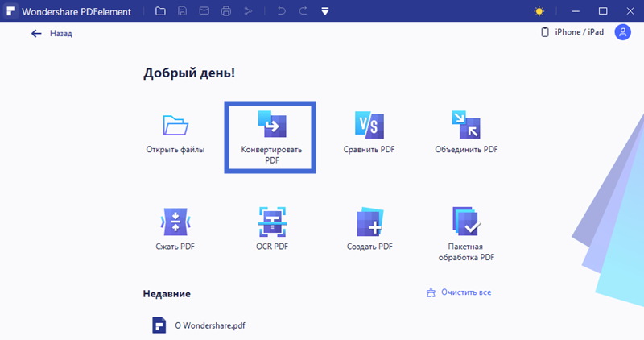644x340 pixels.
Task: Select the Конвертировать PDF icon
Action: point(272,124)
